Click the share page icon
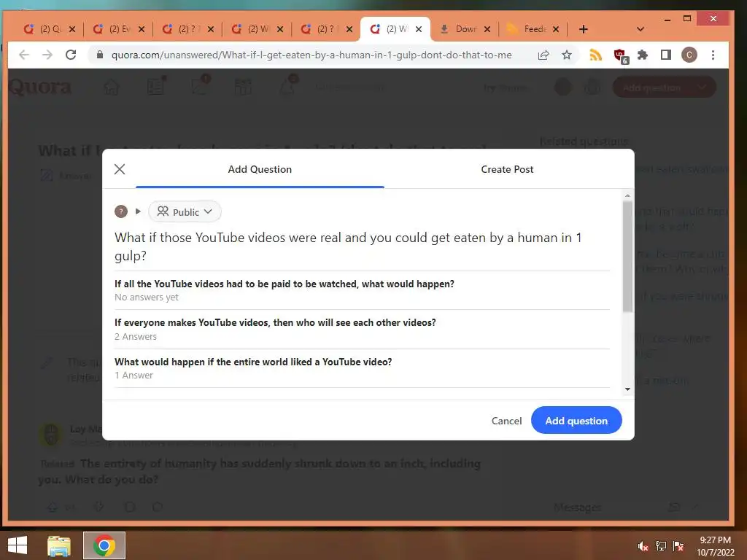747x560 pixels. 543,55
